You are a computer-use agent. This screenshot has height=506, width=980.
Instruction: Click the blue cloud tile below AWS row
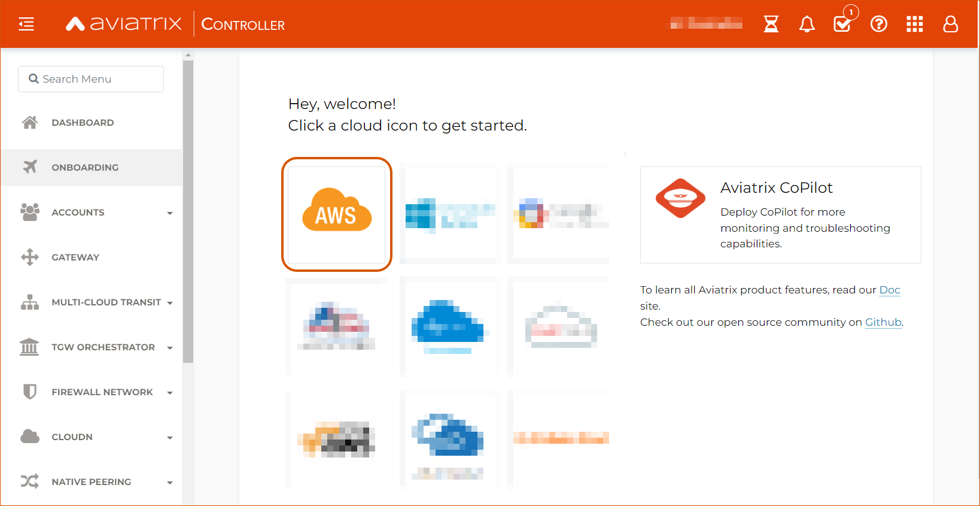point(448,326)
